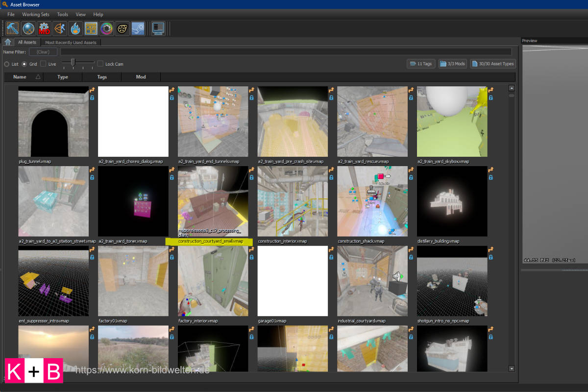Open the VConsole monitor icon
The width and height of the screenshot is (588, 392).
(x=158, y=29)
